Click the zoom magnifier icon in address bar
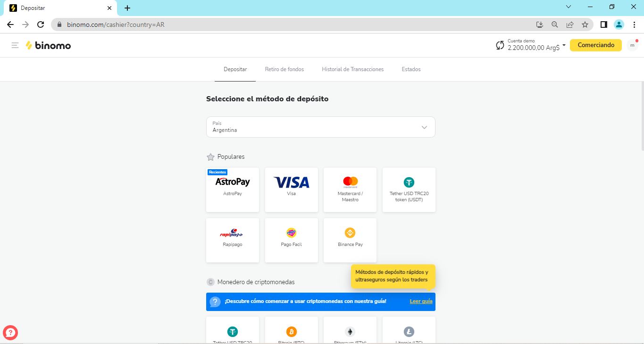Image resolution: width=644 pixels, height=344 pixels. [555, 25]
